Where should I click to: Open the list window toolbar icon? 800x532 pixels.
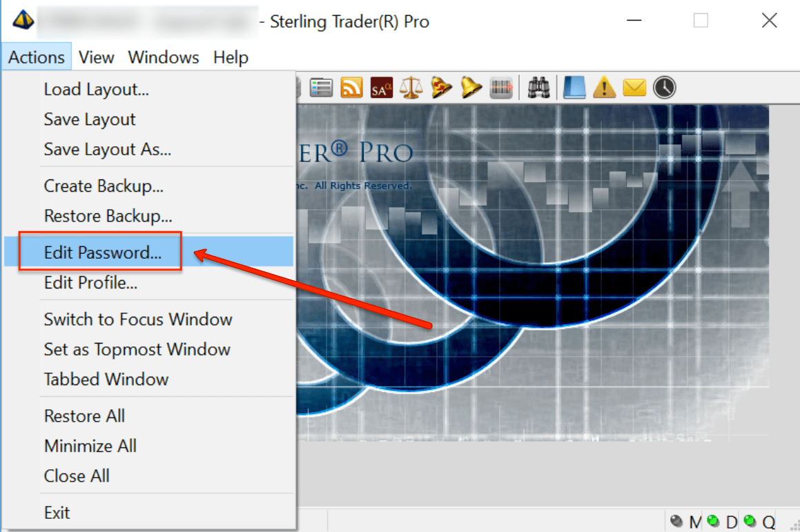321,88
